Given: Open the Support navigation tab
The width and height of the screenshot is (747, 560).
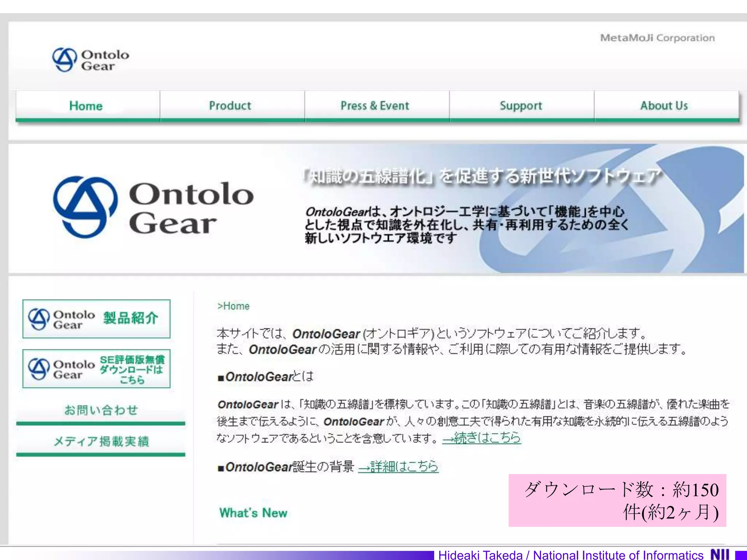Looking at the screenshot, I should pyautogui.click(x=520, y=106).
